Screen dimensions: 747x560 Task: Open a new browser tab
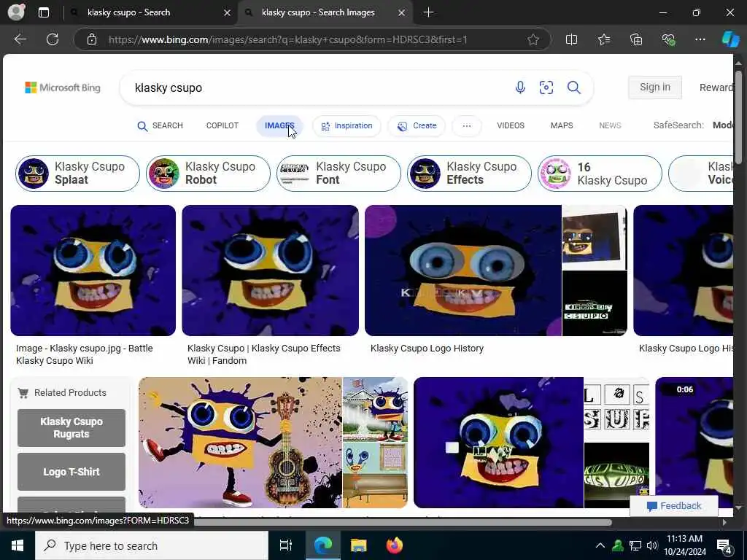click(428, 12)
